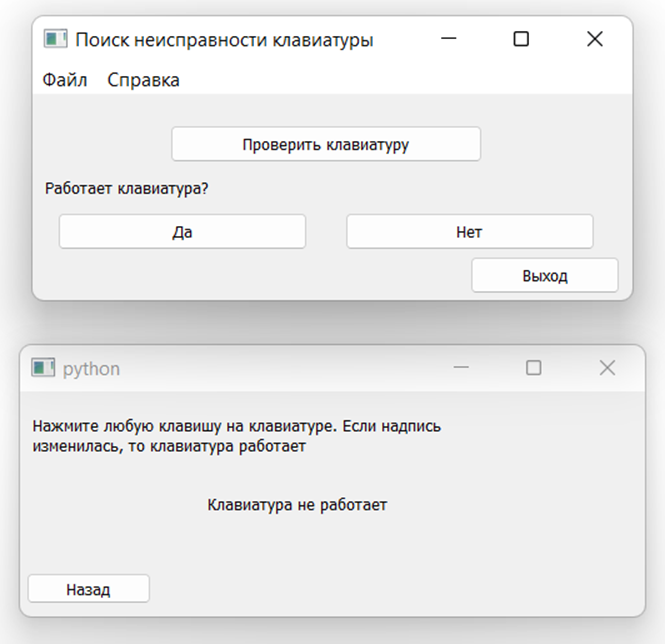This screenshot has height=644, width=665.
Task: Close the python window
Action: [607, 367]
